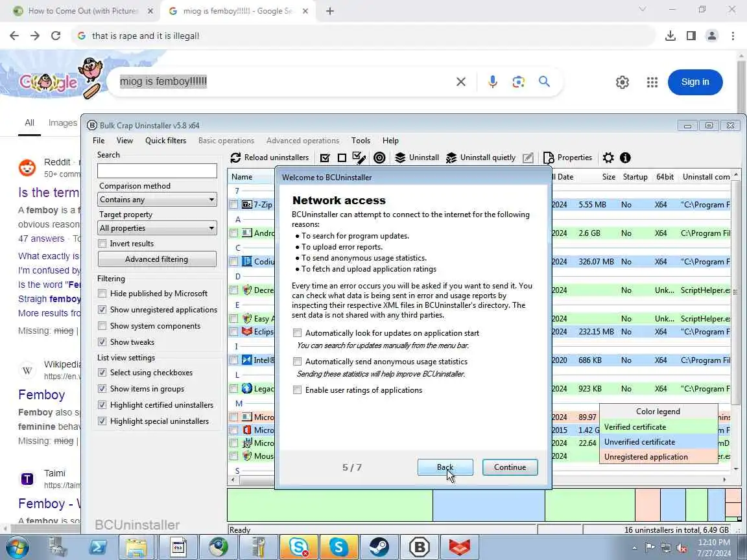
Task: Open Google quick settings gear
Action: point(622,82)
